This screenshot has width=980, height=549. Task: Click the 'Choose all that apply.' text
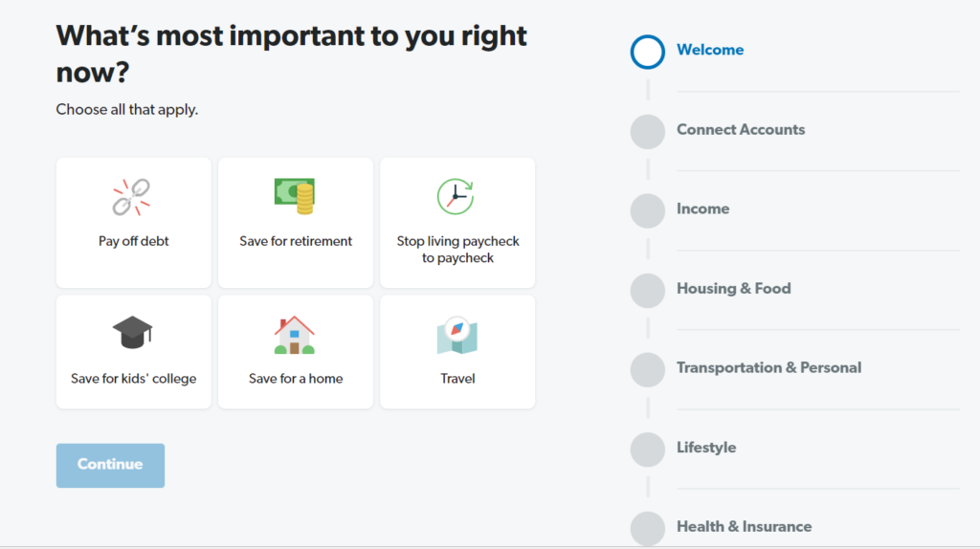pos(127,109)
